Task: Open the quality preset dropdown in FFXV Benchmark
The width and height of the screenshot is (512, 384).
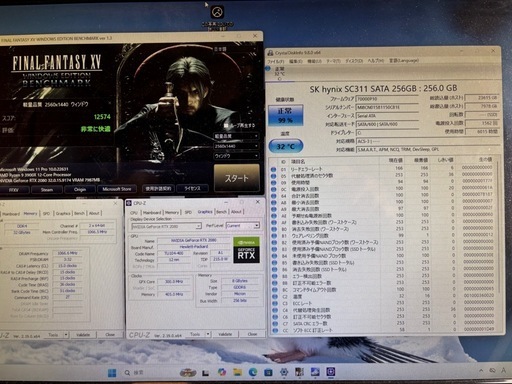Action: 236,136
